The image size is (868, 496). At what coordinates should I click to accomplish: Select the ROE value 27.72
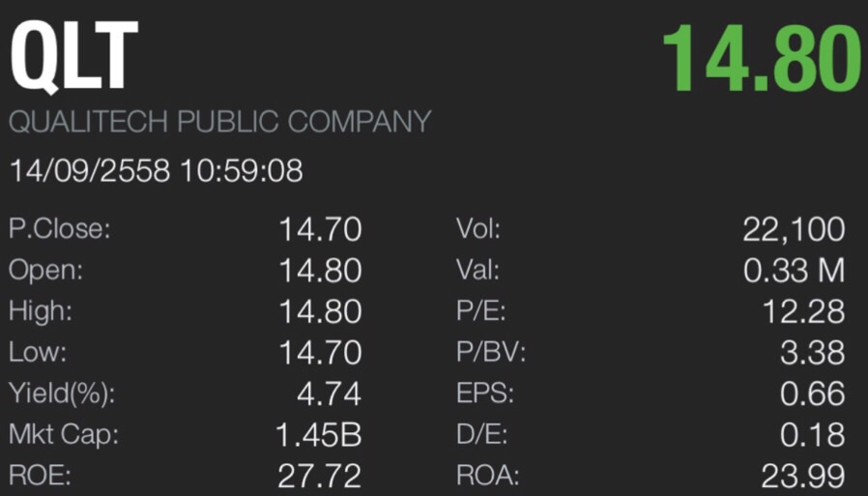pyautogui.click(x=319, y=476)
